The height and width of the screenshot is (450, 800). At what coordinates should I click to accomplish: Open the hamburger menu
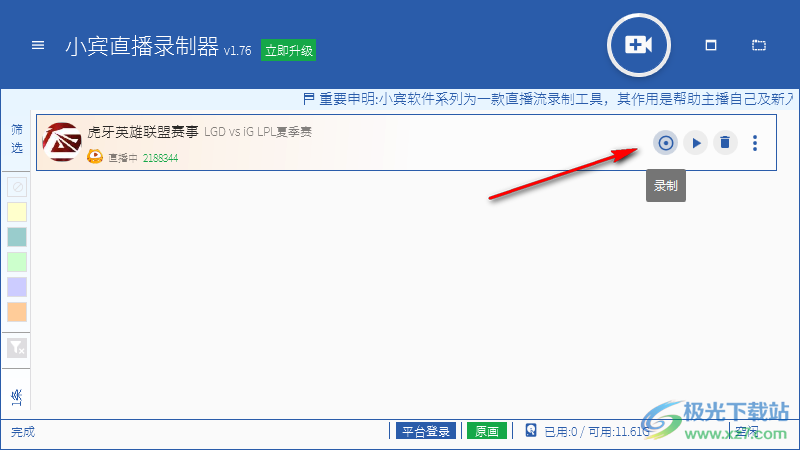click(x=38, y=45)
